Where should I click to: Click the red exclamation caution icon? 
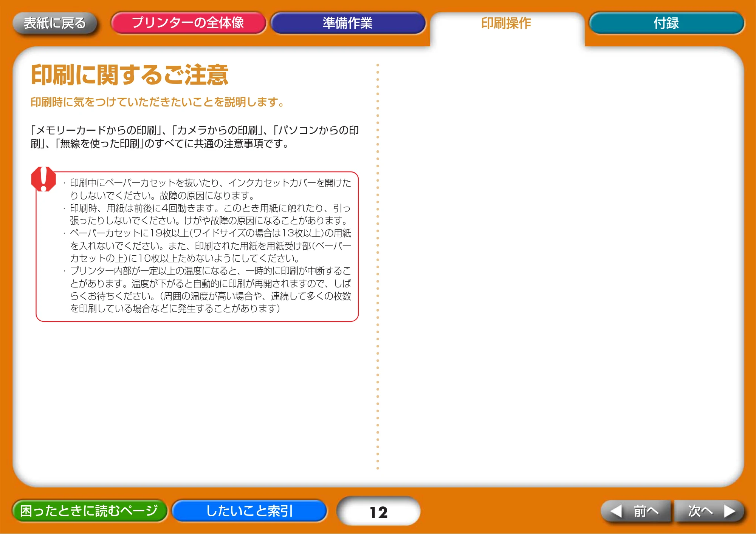(x=43, y=179)
